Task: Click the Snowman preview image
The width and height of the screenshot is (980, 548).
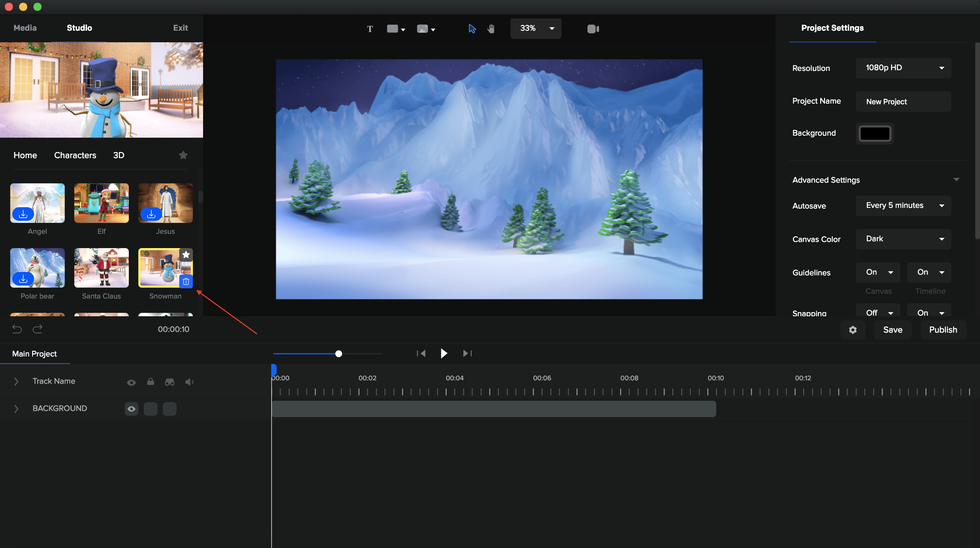Action: pos(102,90)
